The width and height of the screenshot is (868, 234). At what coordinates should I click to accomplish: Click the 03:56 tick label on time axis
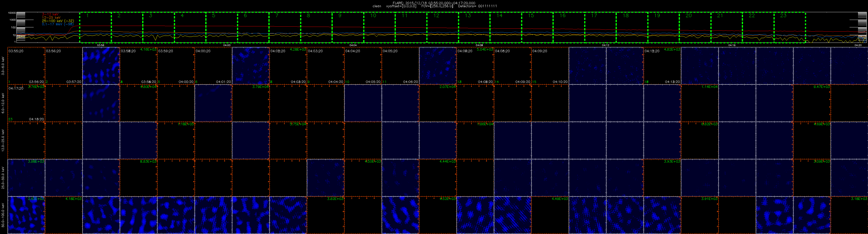[101, 45]
